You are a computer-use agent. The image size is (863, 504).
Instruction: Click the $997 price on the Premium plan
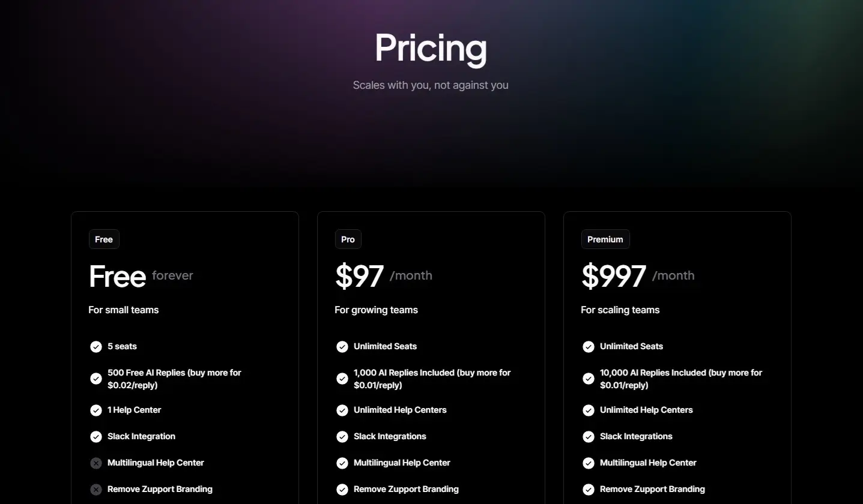[613, 276]
